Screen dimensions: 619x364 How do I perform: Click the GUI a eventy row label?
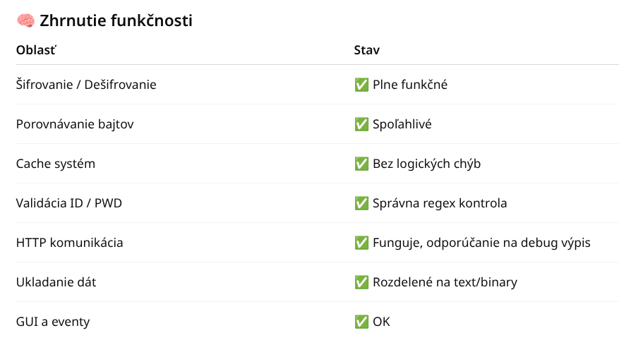pos(53,322)
